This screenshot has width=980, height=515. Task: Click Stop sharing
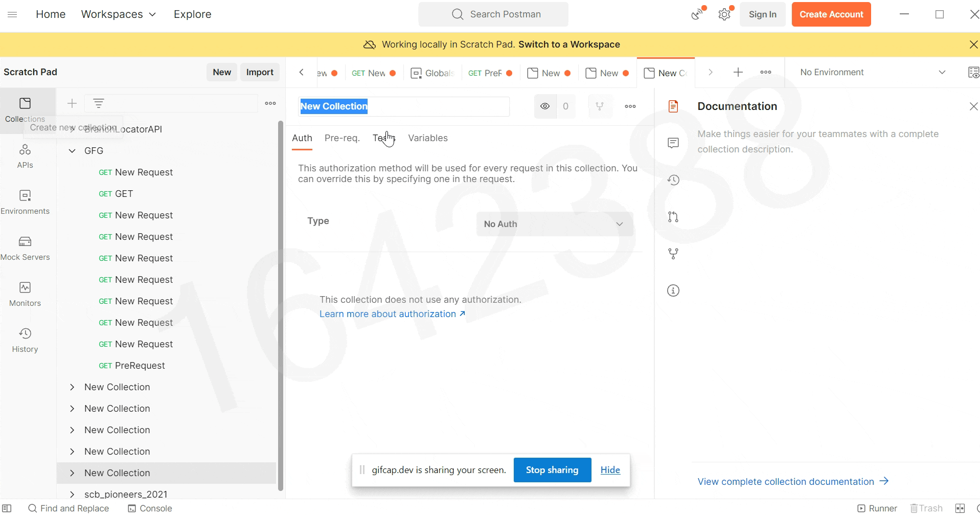552,470
